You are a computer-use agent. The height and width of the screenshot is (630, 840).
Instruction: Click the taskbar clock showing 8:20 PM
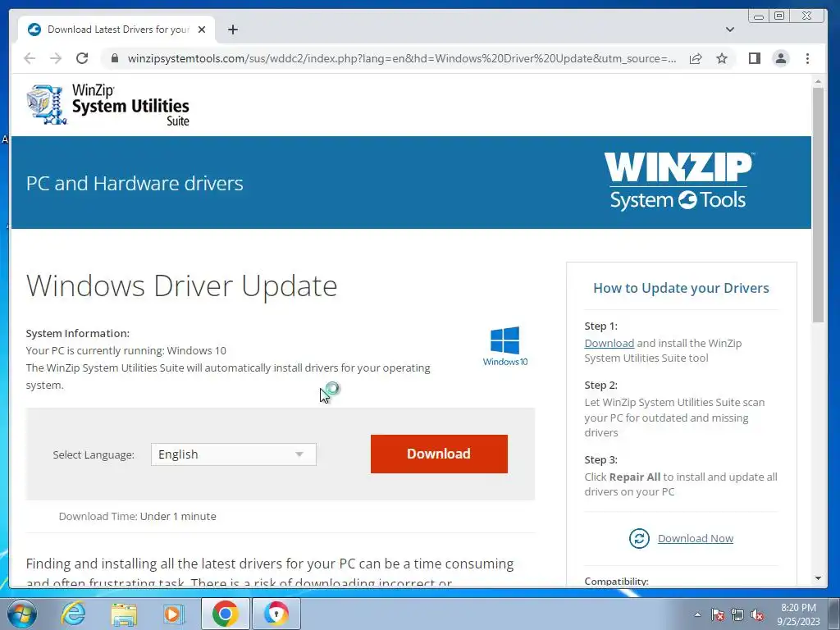coord(798,614)
